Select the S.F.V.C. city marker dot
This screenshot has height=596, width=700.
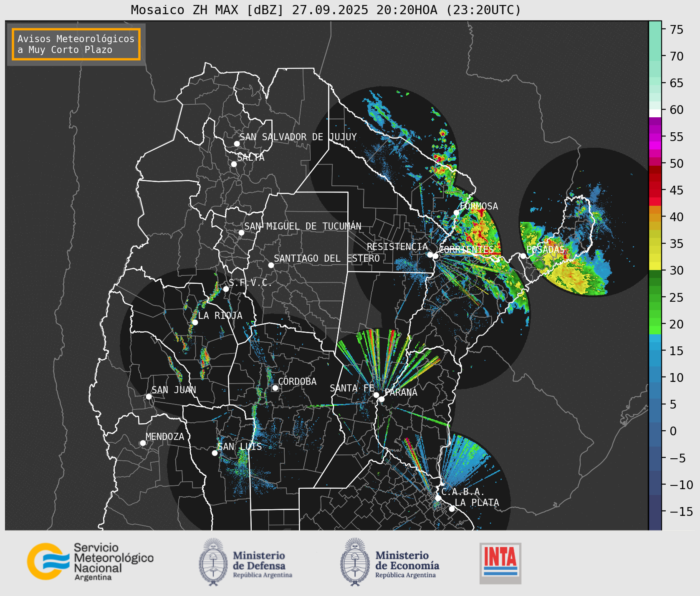click(226, 289)
